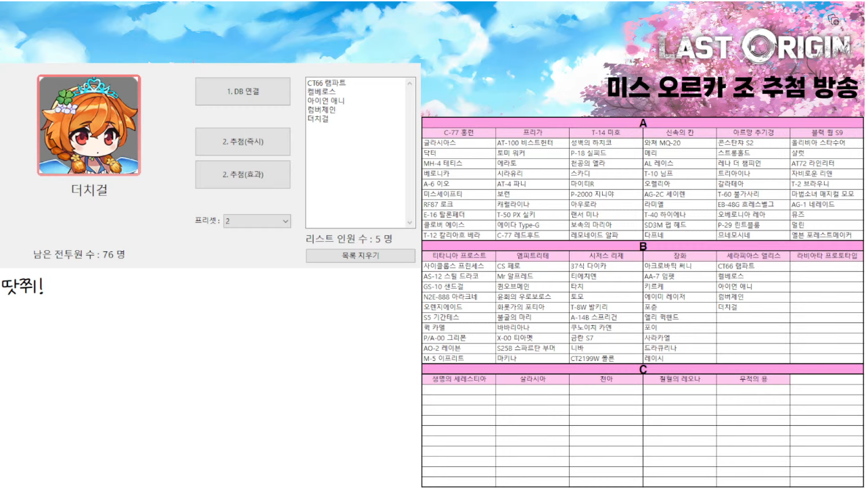Click the '아르망 추기경' column header

pos(754,132)
